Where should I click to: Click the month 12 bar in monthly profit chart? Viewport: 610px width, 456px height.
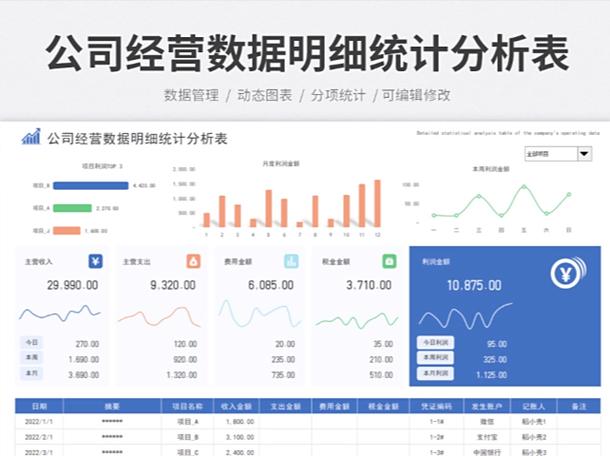tap(377, 203)
